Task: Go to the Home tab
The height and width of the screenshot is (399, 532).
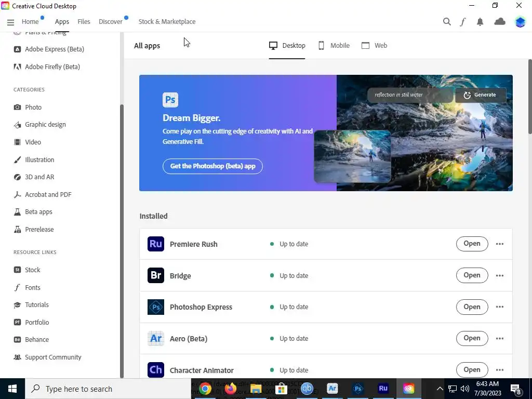Action: click(30, 22)
